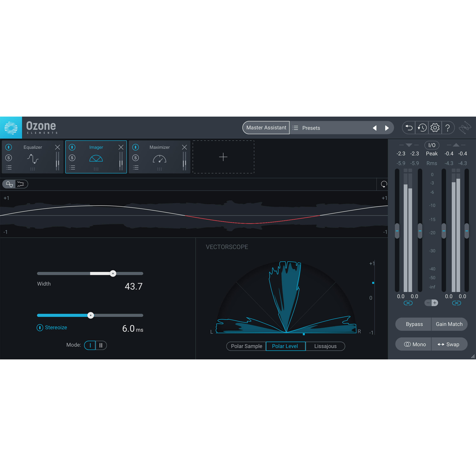Solo the Equalizer module
Viewport: 476px width, 476px height.
9,158
